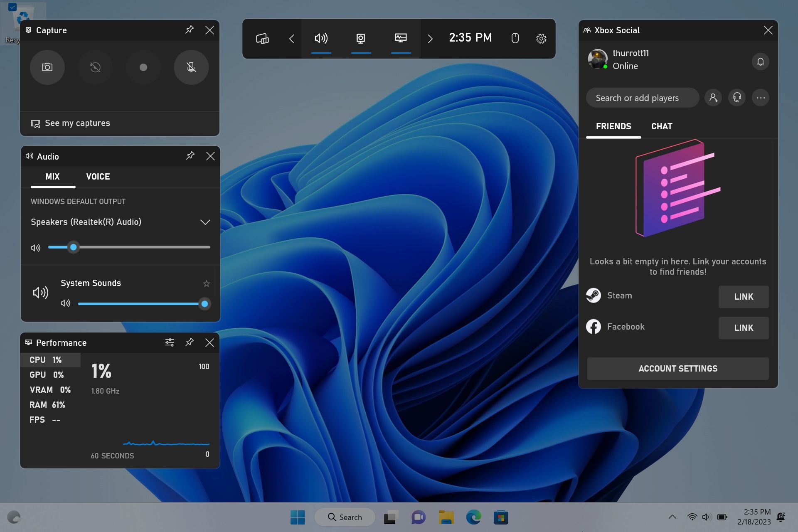Toggle microphone in the Capture widget

coord(191,67)
